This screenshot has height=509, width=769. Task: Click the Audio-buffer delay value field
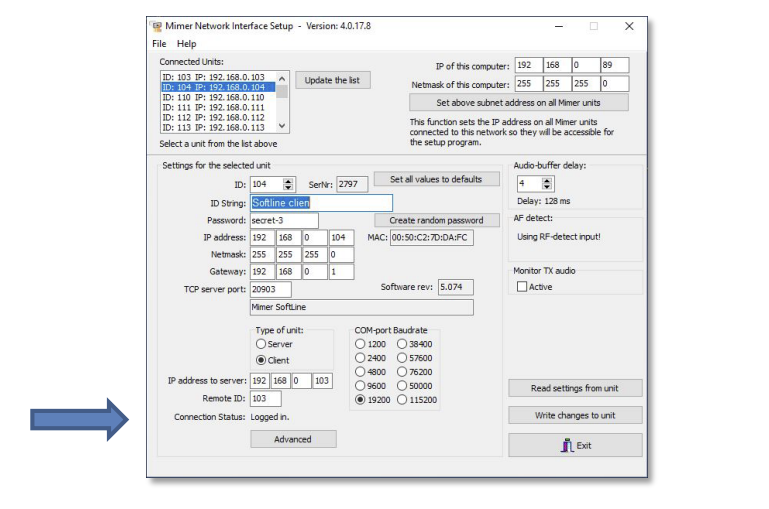pos(529,184)
